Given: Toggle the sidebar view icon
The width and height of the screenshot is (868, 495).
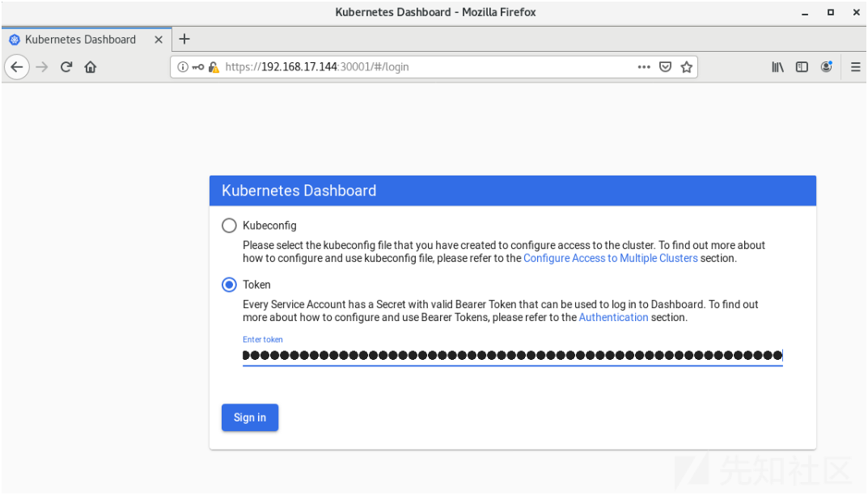Looking at the screenshot, I should click(802, 67).
